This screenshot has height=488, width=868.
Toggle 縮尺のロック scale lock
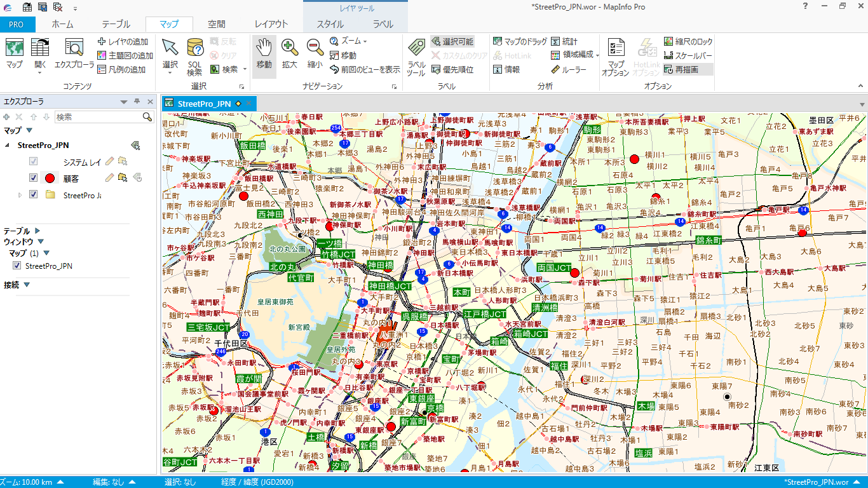point(688,41)
